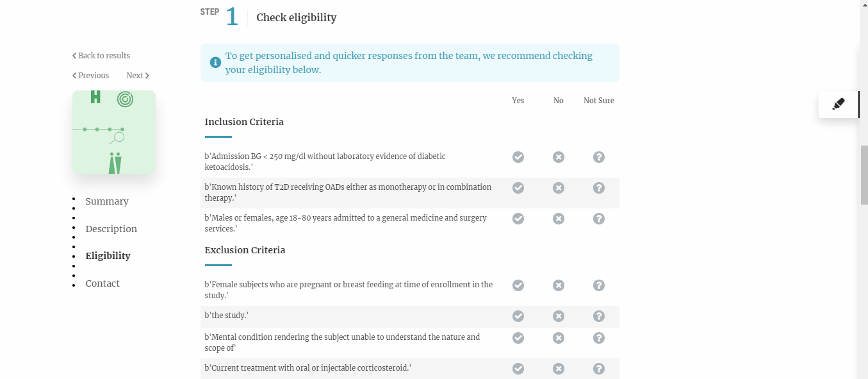Viewport: 868px width, 379px height.
Task: Choose No for mental condition criterion
Action: pyautogui.click(x=559, y=338)
